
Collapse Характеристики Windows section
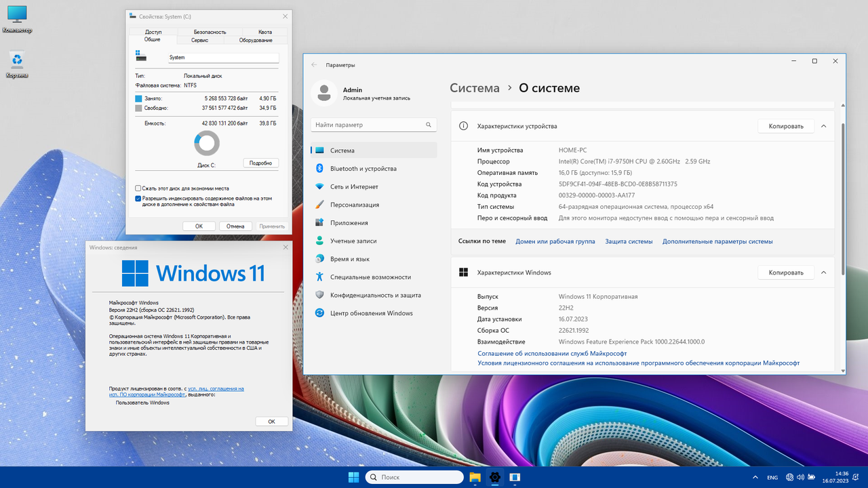[823, 272]
